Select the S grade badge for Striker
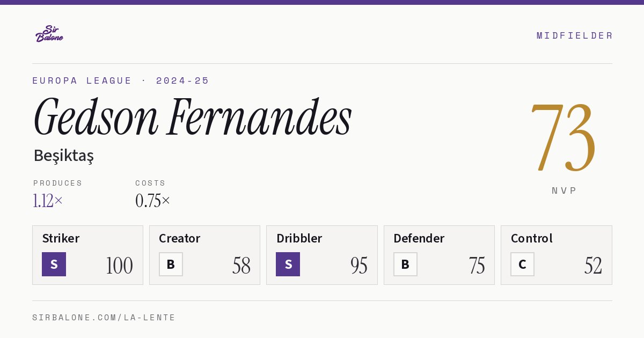The image size is (644, 338). coord(54,264)
